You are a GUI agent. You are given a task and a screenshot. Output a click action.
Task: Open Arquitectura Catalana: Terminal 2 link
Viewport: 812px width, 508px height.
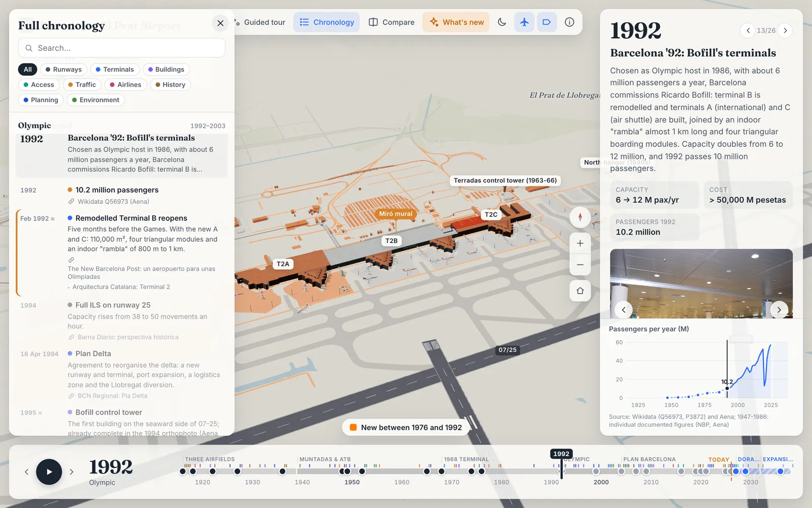[121, 287]
